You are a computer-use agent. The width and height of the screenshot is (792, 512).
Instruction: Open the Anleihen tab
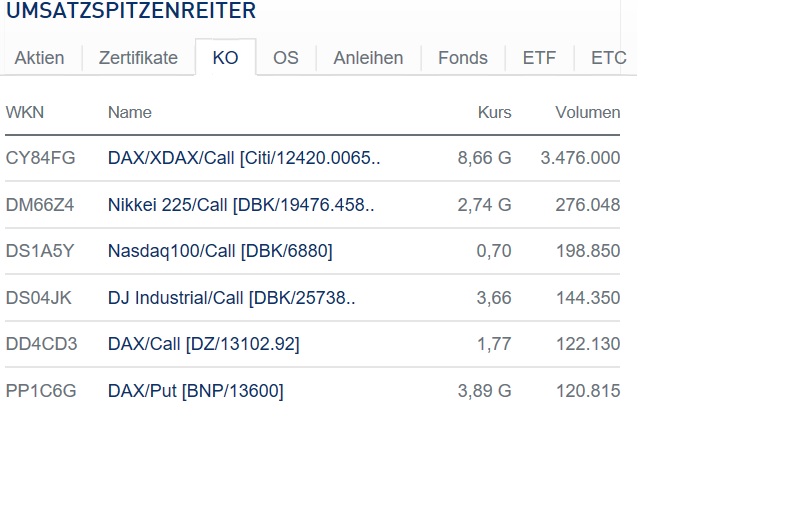pos(368,58)
